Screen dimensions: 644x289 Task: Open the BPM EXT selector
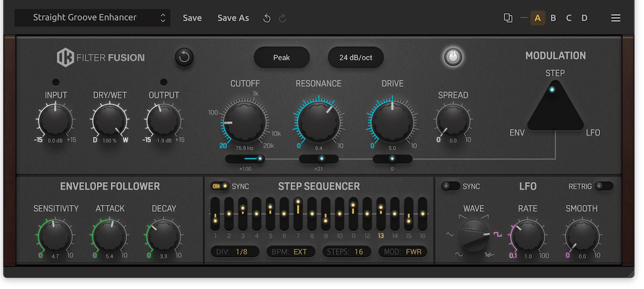coord(291,252)
